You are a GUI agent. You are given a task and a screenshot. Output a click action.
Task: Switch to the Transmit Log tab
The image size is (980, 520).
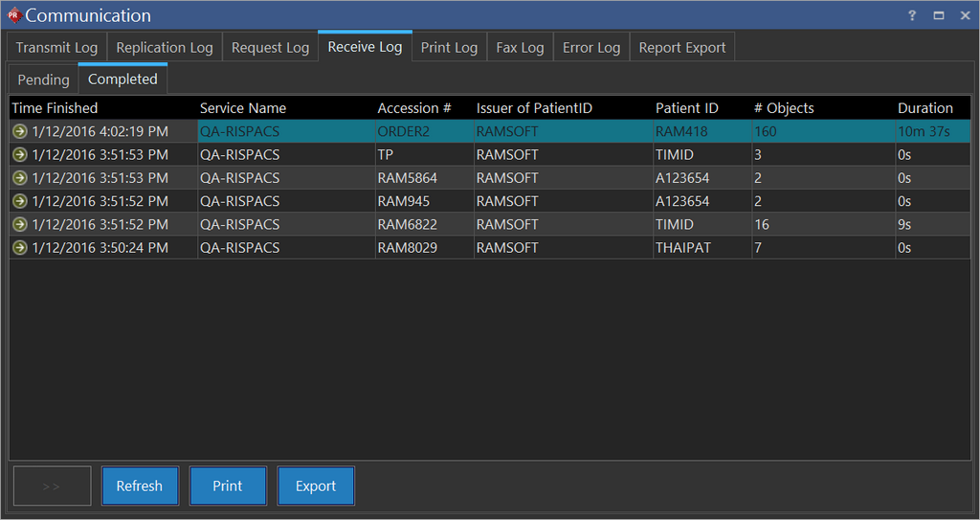tap(56, 48)
